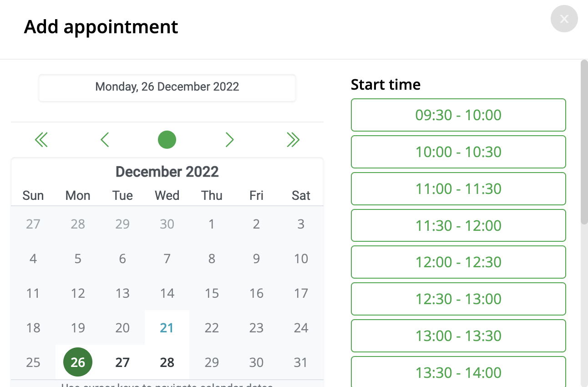Pick the 11:00 - 11:30 slot
The image size is (588, 387).
tap(458, 188)
